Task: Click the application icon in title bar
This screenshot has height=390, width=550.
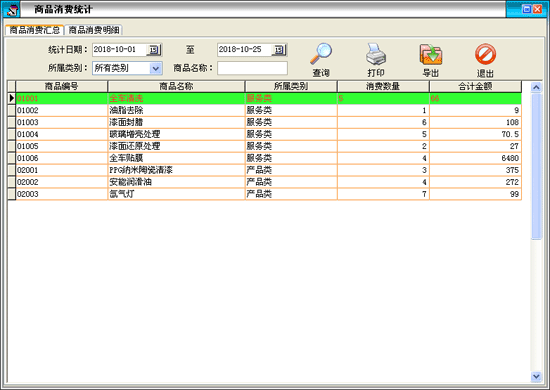Action: click(x=12, y=9)
